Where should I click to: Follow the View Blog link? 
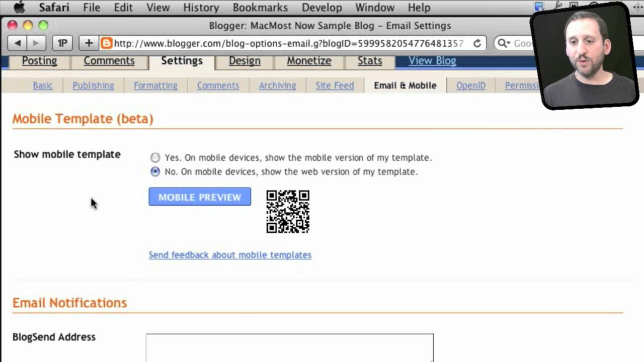[432, 61]
